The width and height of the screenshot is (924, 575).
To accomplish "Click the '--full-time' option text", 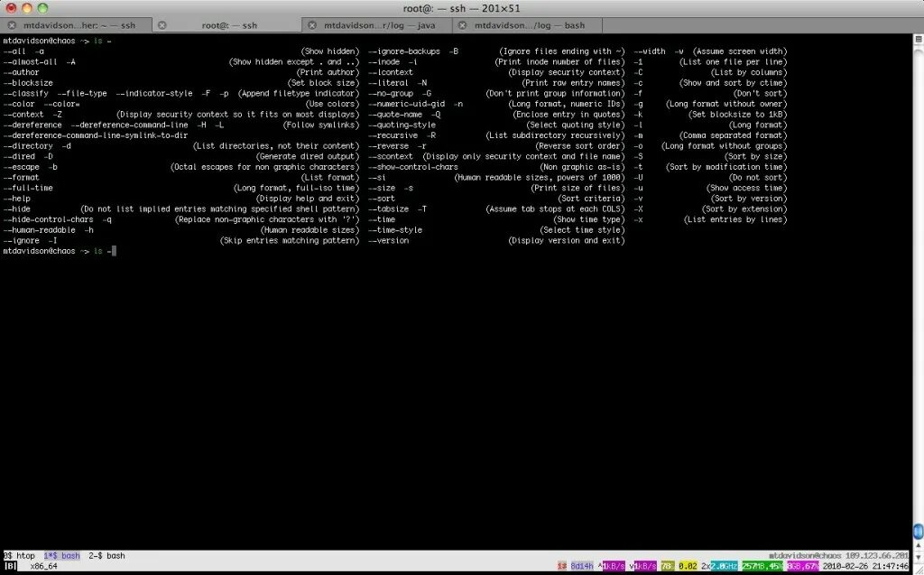I will [28, 188].
